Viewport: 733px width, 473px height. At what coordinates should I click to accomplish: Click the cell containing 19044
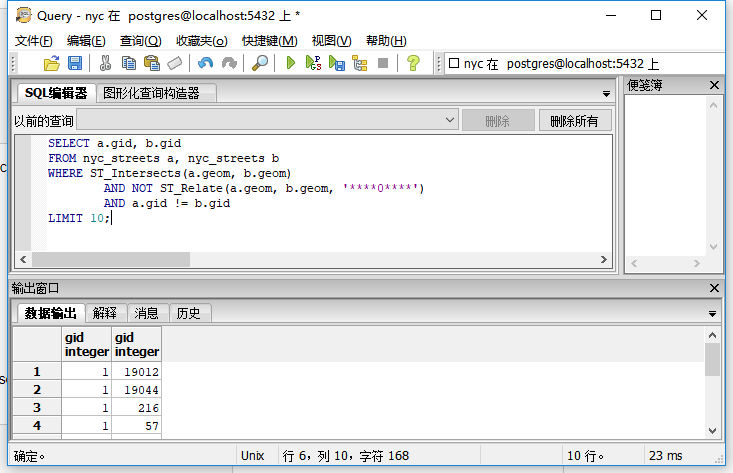coord(137,389)
